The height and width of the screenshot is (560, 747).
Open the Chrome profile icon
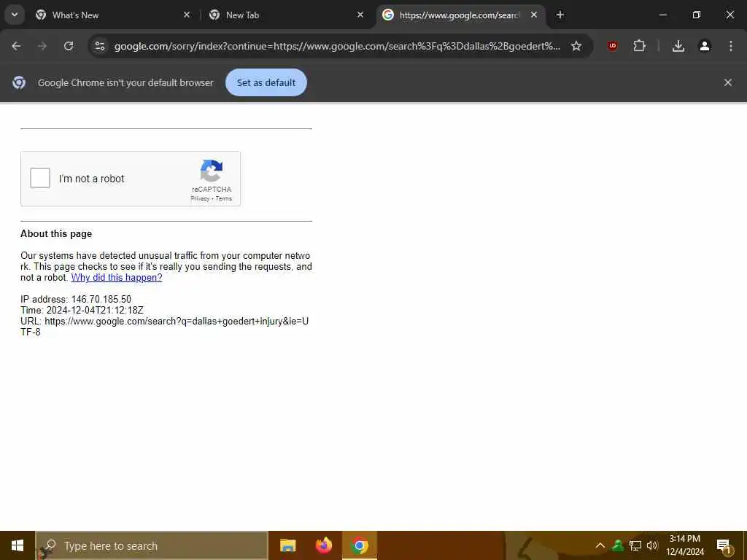tap(705, 46)
